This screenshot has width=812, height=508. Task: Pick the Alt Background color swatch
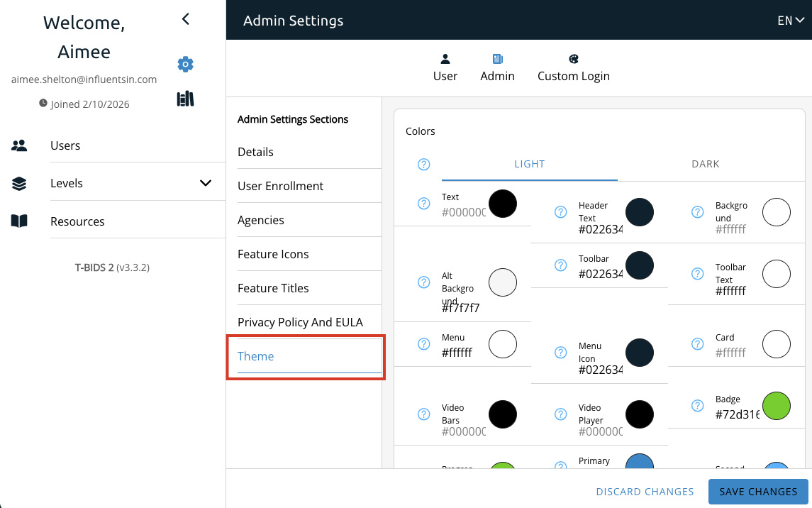503,282
